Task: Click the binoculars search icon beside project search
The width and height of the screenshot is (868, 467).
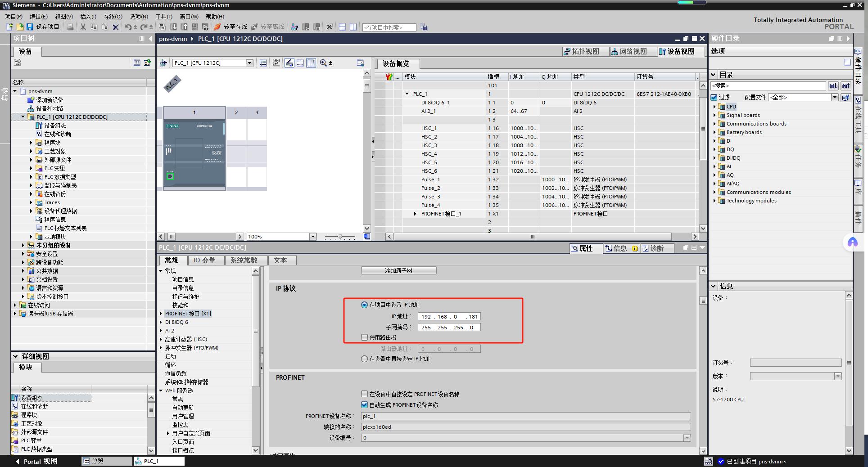Action: (424, 27)
